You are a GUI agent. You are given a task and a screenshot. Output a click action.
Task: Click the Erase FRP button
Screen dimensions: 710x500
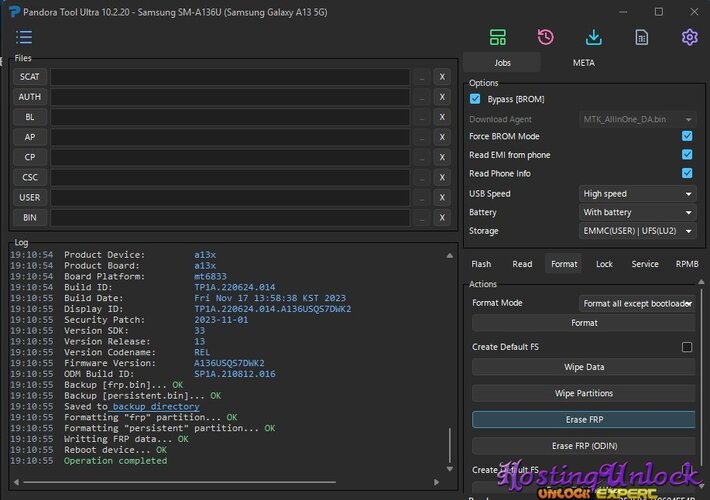[x=584, y=419]
